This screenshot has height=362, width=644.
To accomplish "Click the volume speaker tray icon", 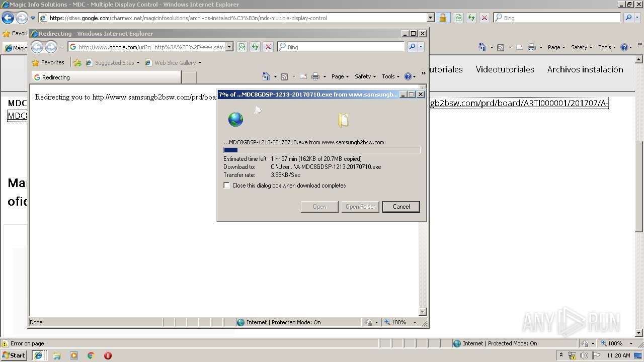I will (584, 355).
